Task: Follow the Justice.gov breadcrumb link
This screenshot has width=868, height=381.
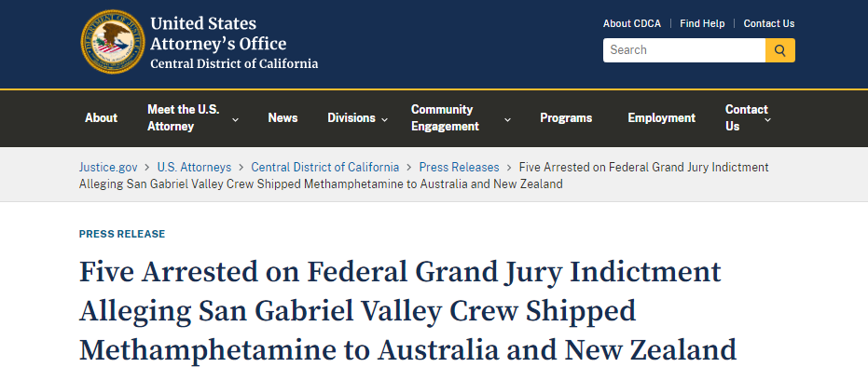Action: click(108, 167)
